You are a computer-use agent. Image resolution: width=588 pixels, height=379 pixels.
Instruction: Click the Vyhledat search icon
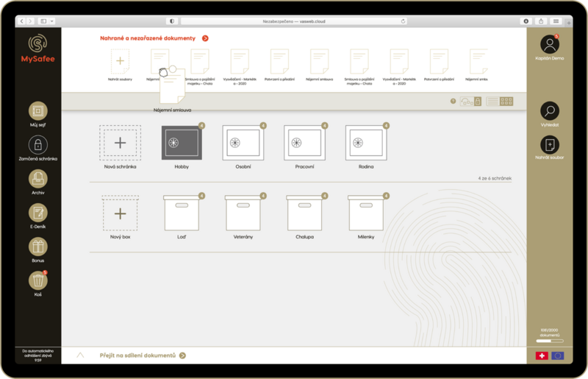pos(549,111)
